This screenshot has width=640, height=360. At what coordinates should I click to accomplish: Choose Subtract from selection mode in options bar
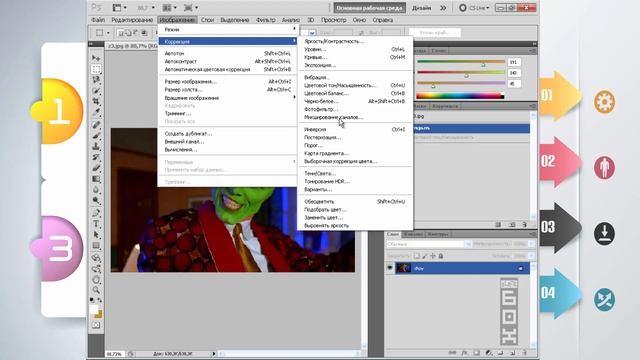136,33
